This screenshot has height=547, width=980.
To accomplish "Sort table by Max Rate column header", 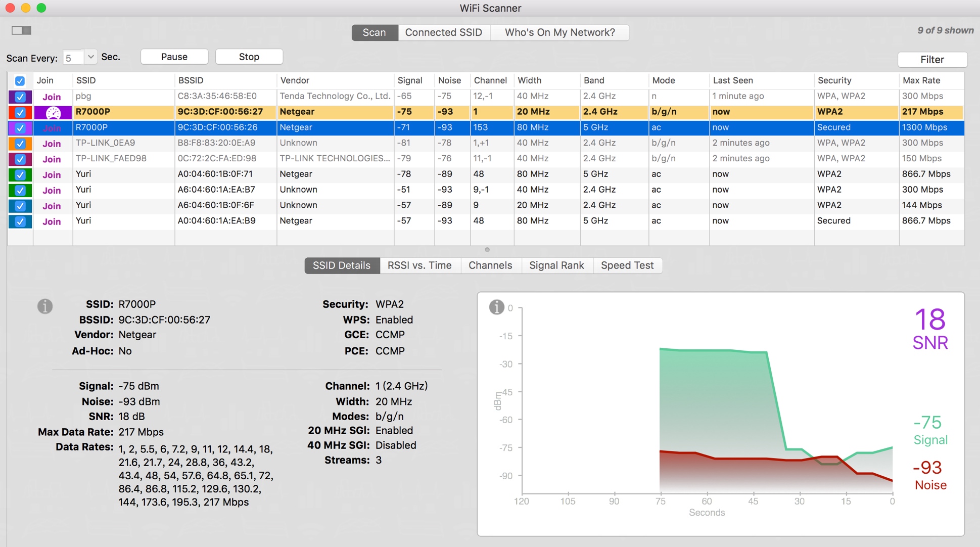I will pos(921,80).
